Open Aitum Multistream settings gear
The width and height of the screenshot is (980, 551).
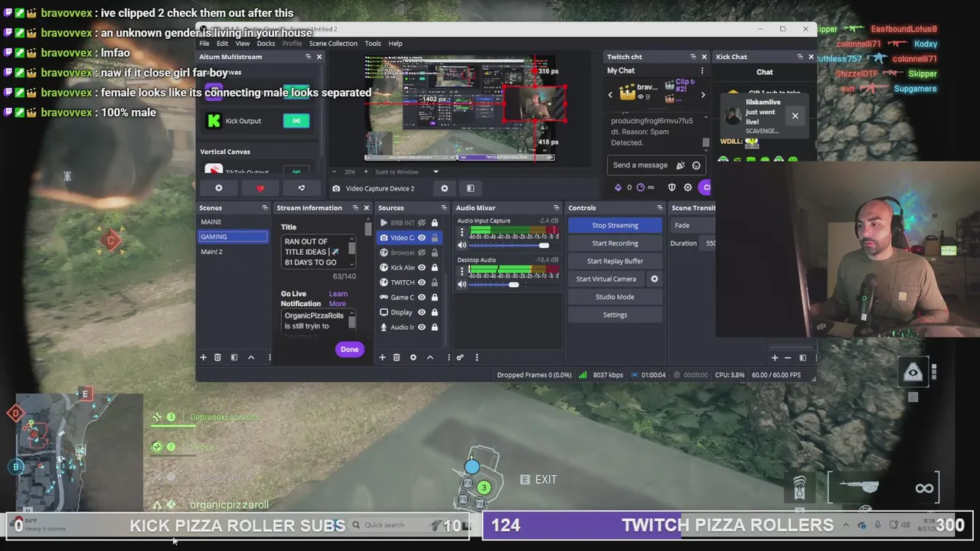pyautogui.click(x=219, y=188)
